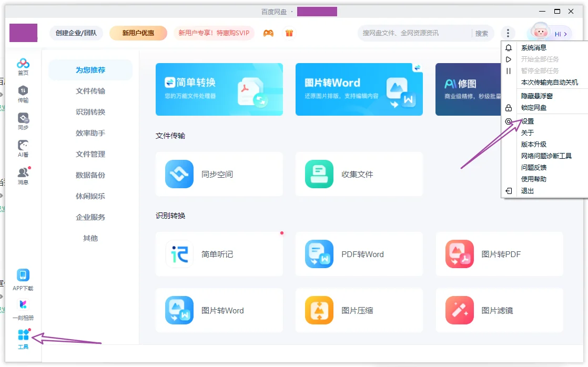The width and height of the screenshot is (588, 367).
Task: Select 设置 from the context menu
Action: click(x=528, y=121)
